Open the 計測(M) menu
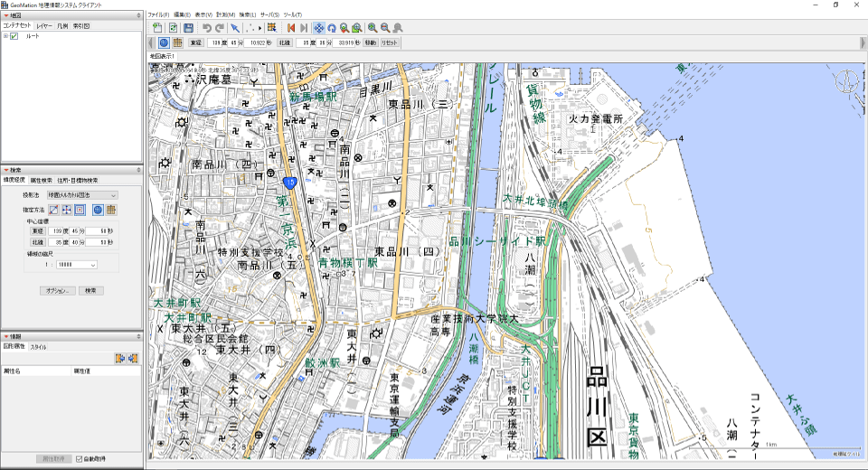This screenshot has height=470, width=868. pos(225,15)
